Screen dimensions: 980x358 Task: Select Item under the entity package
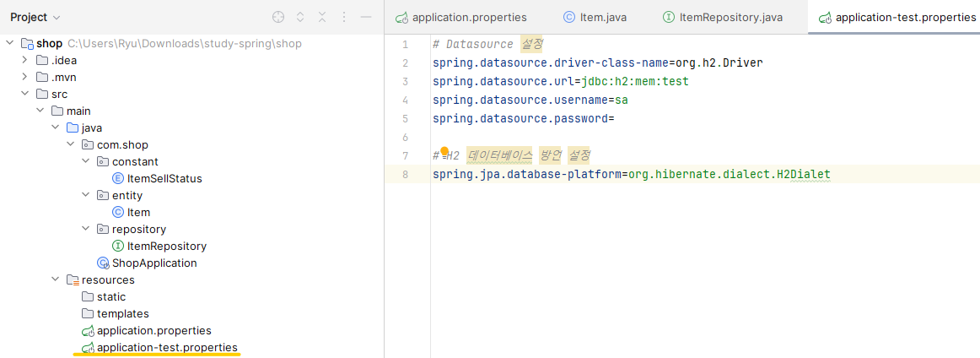tap(138, 213)
